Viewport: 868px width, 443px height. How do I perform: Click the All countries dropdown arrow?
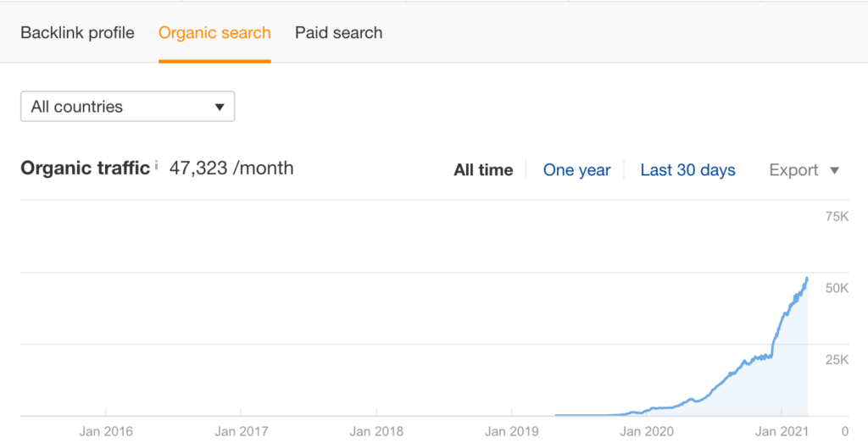click(x=220, y=108)
